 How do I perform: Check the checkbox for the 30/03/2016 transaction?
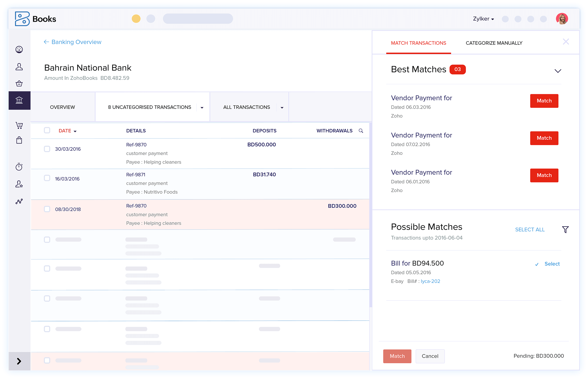(47, 149)
